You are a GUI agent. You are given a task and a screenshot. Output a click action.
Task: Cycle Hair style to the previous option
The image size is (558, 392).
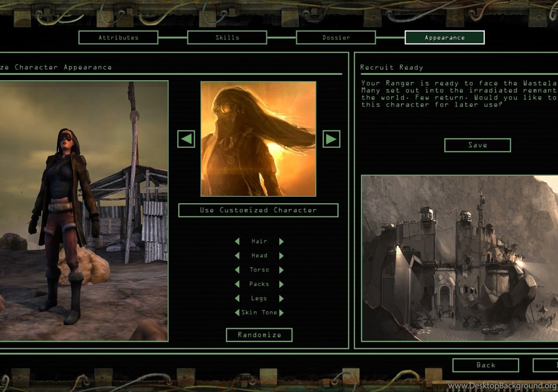pyautogui.click(x=237, y=241)
